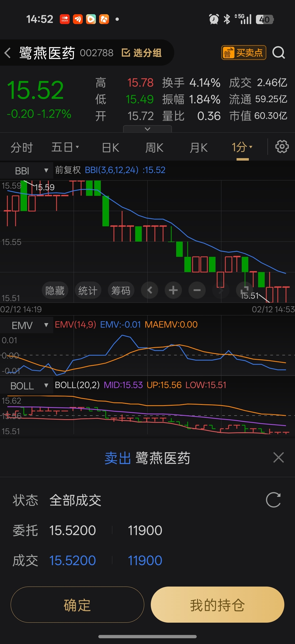The width and height of the screenshot is (295, 644).
Task: Switch to the 分时 tab
Action: pos(22,148)
